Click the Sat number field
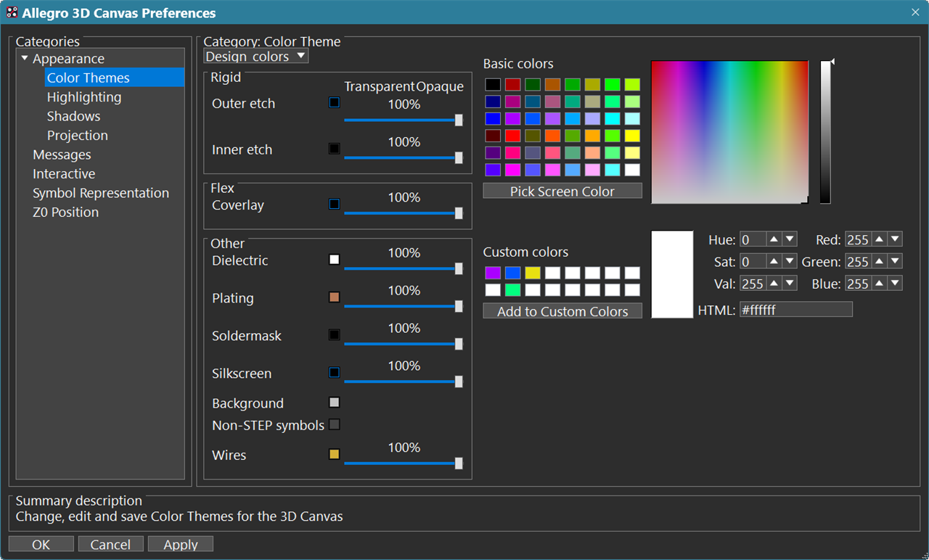The height and width of the screenshot is (560, 929). pos(753,261)
